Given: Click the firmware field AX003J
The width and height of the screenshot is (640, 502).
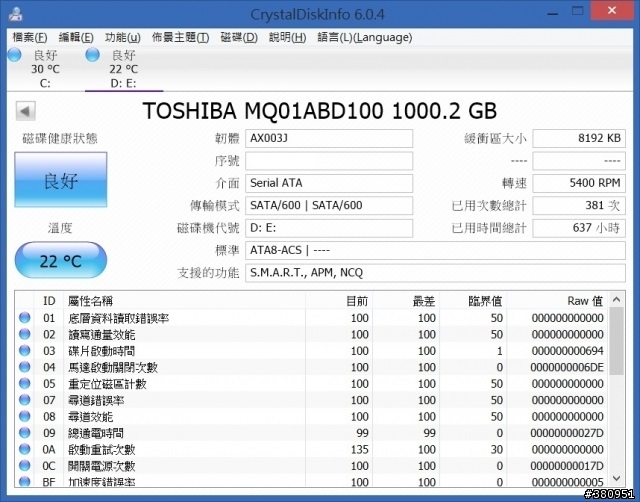Looking at the screenshot, I should coord(329,138).
